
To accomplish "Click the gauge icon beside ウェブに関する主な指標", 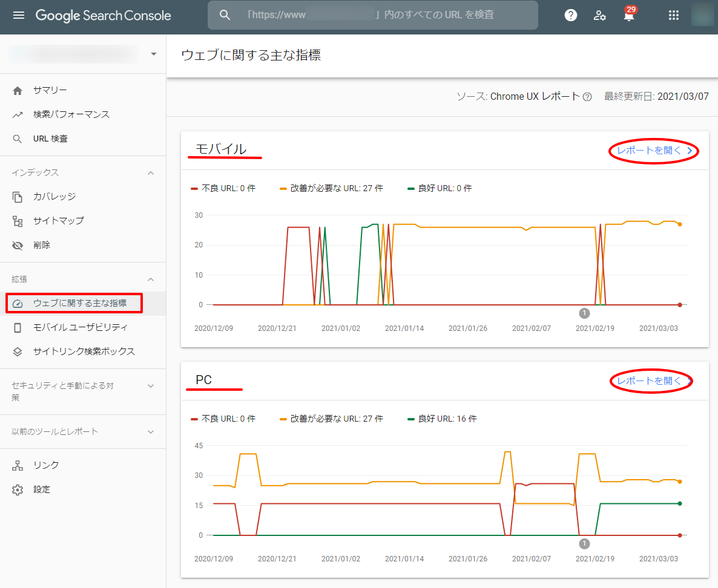I will (18, 304).
